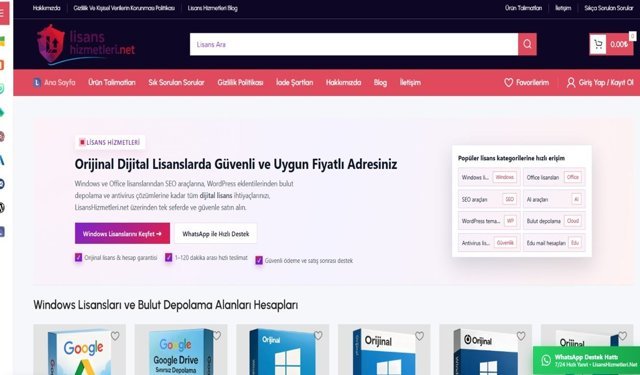
Task: Open the WordPress tema quick category
Action: (489, 221)
